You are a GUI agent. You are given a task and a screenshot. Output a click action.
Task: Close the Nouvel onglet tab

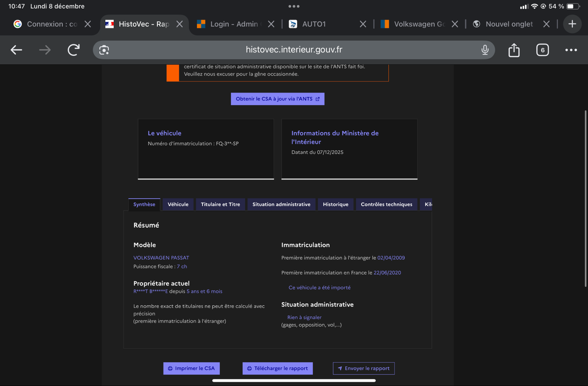[x=546, y=24]
